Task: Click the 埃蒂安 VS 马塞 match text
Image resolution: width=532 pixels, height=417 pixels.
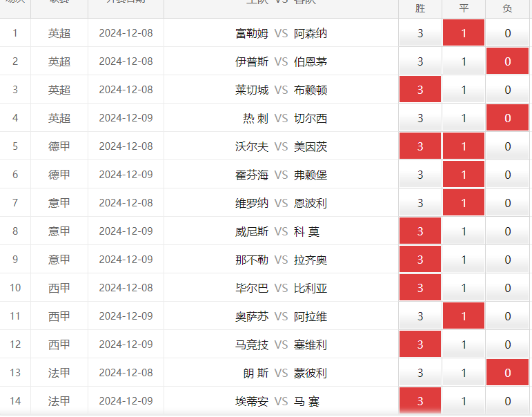Action: (x=277, y=401)
